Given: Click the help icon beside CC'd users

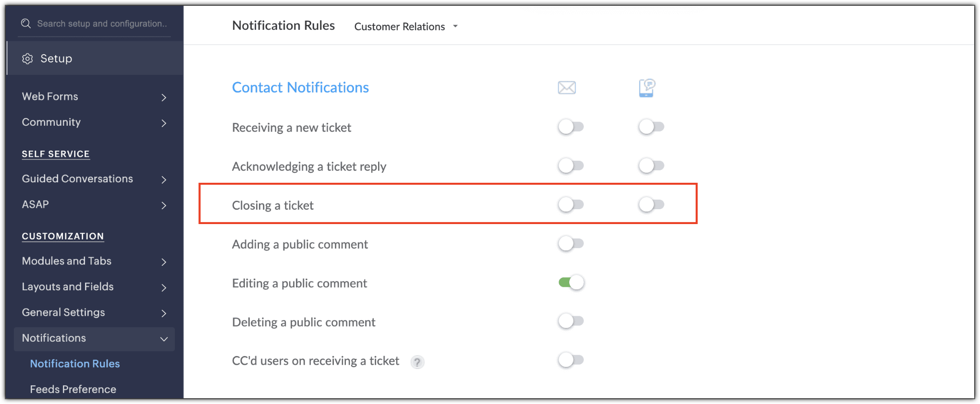Looking at the screenshot, I should coord(417,362).
